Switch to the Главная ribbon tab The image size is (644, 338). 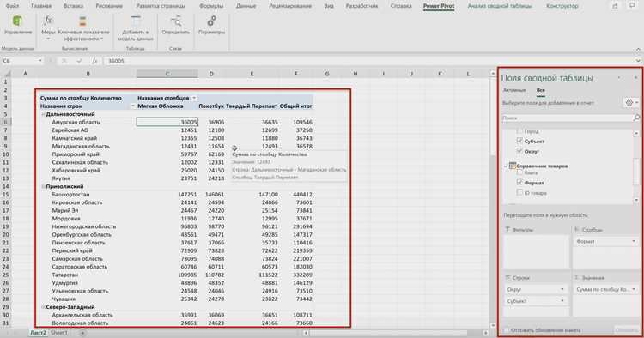[41, 6]
